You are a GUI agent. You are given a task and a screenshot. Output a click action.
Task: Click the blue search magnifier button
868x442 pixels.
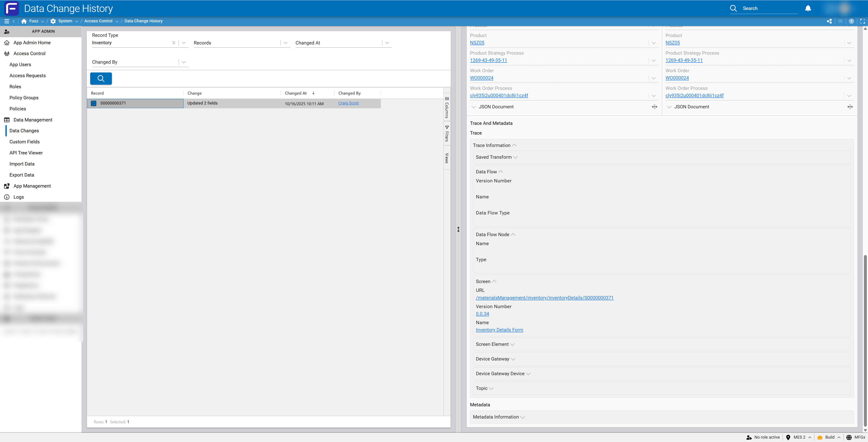tap(101, 78)
